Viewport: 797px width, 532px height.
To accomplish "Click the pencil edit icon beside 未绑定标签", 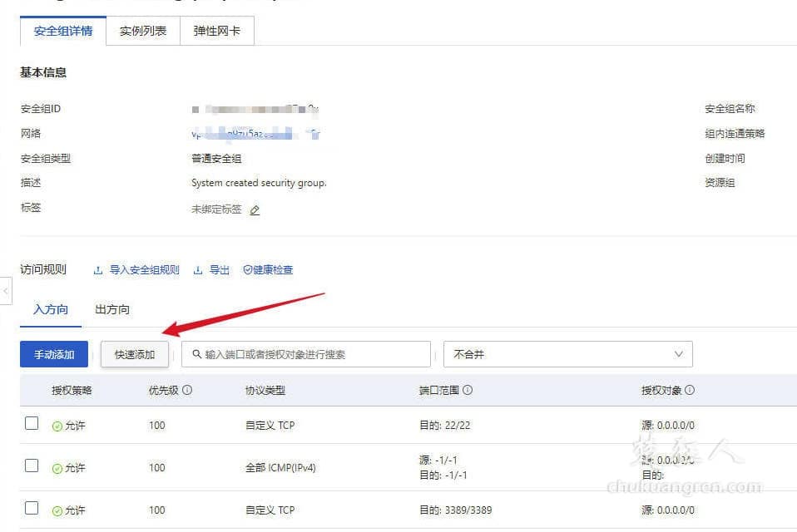I will tap(255, 210).
